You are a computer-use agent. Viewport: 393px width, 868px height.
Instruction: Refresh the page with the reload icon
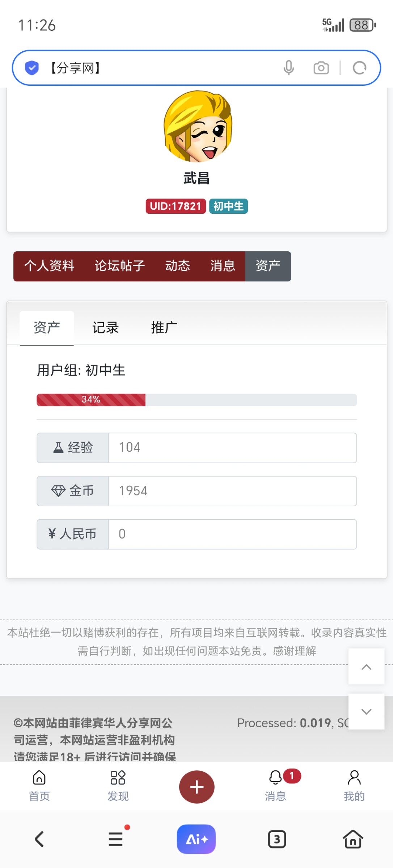coord(360,68)
